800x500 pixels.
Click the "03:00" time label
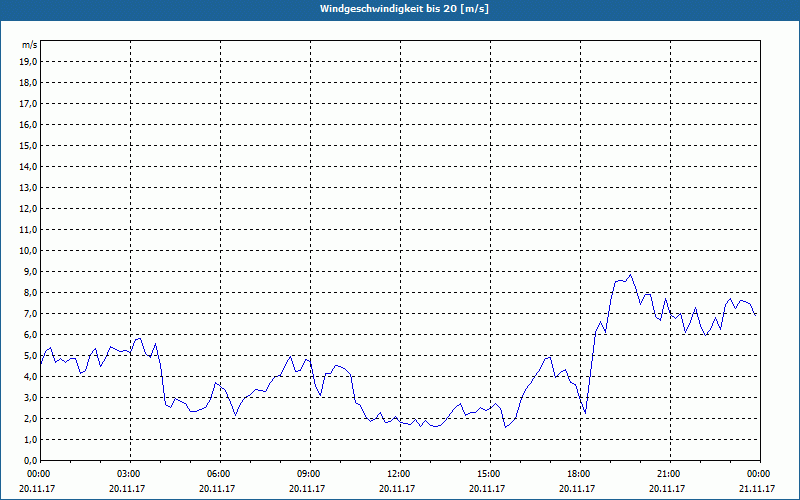(131, 474)
